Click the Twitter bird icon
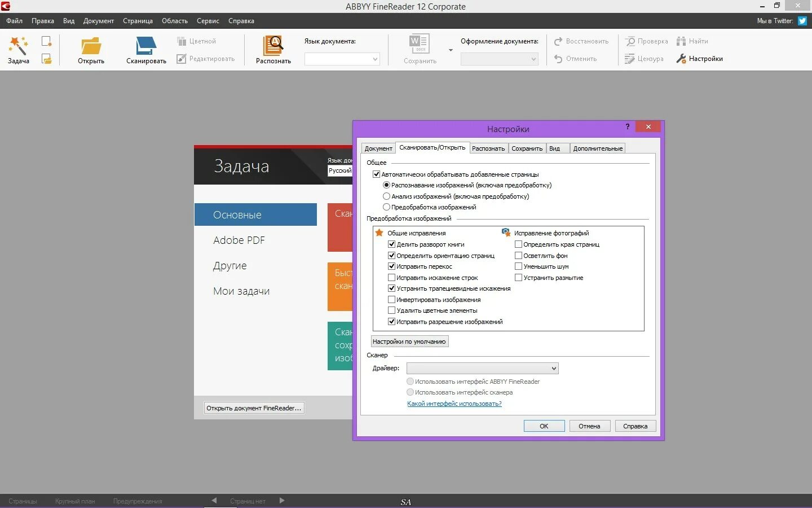 click(x=802, y=21)
